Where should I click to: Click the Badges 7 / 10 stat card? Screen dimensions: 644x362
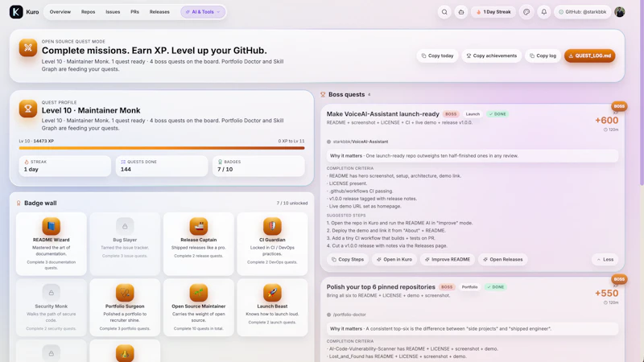[258, 166]
